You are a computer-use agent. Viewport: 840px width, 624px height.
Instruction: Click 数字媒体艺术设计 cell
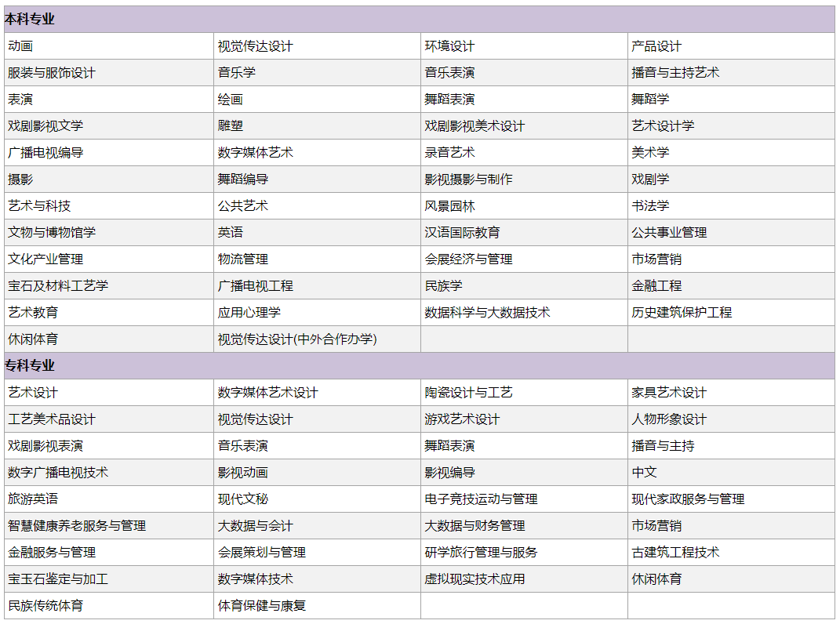point(317,393)
